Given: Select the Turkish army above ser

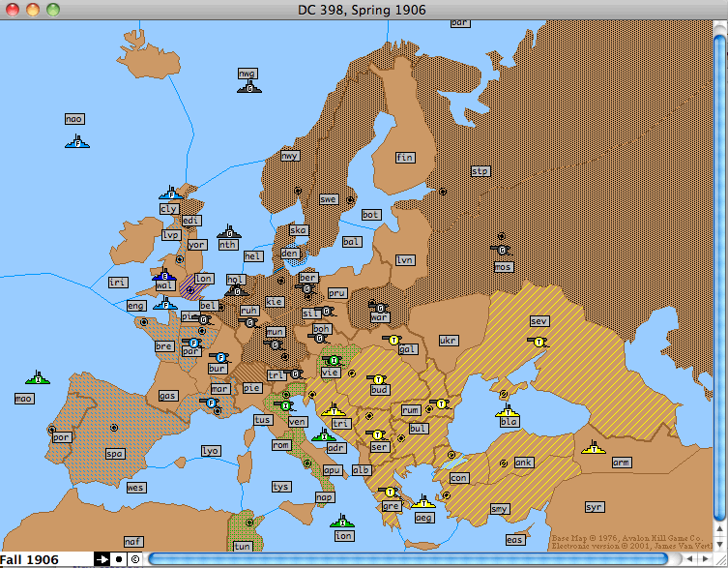Looking at the screenshot, I should tap(376, 435).
